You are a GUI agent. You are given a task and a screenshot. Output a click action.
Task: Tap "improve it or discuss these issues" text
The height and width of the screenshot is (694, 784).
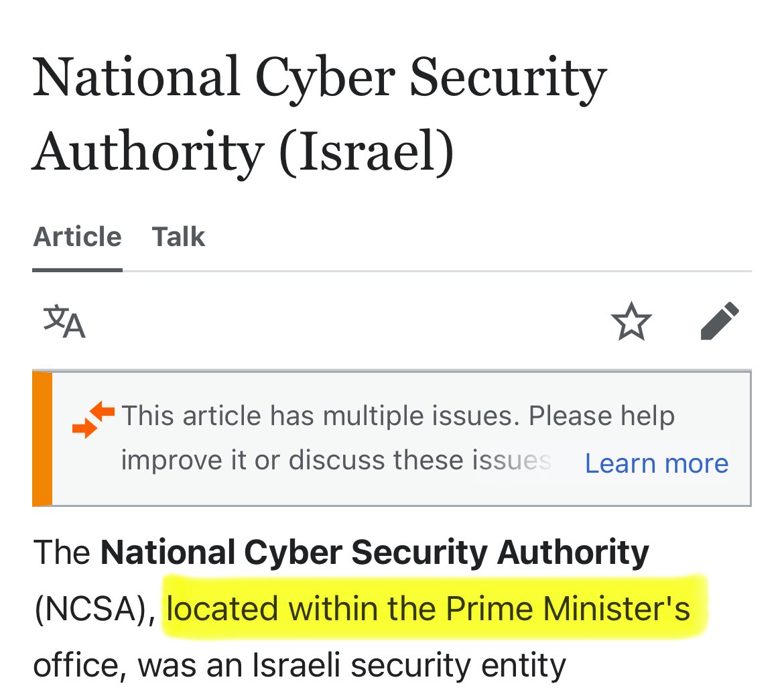click(x=335, y=461)
